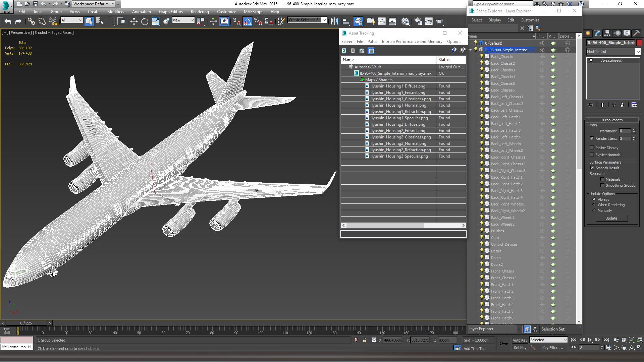Open the Graph Editors menu
Image resolution: width=644 pixels, height=362 pixels.
[171, 12]
